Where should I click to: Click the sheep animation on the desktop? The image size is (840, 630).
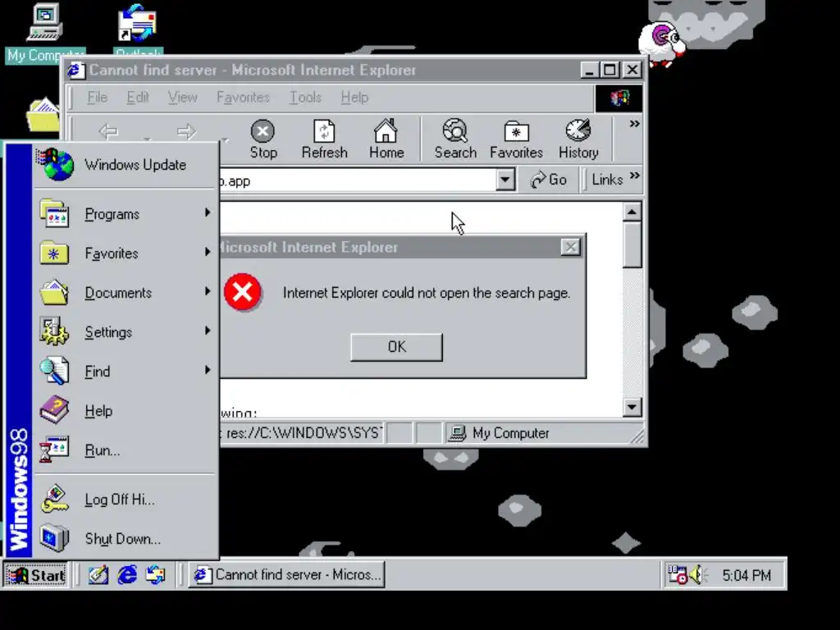click(662, 44)
